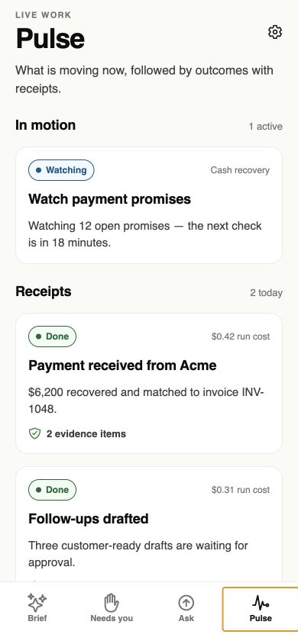This screenshot has height=644, width=298.
Task: Select the Ask tab label
Action: pos(186,618)
